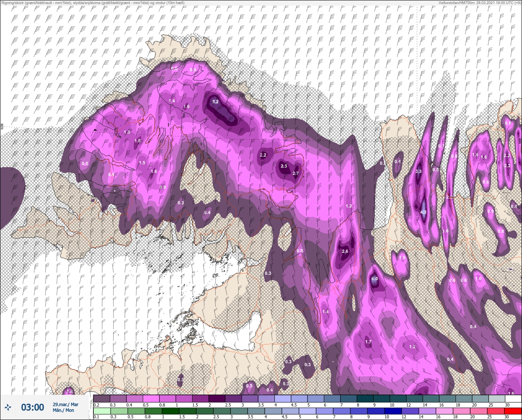
Task: Click the date label 29.mar./ Mar
Action: pyautogui.click(x=65, y=404)
